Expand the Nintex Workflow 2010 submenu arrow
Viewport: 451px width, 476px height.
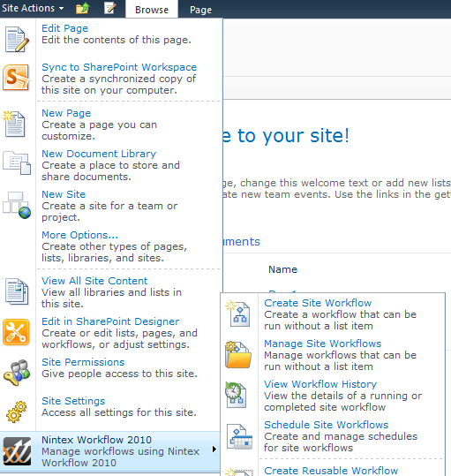(x=214, y=449)
